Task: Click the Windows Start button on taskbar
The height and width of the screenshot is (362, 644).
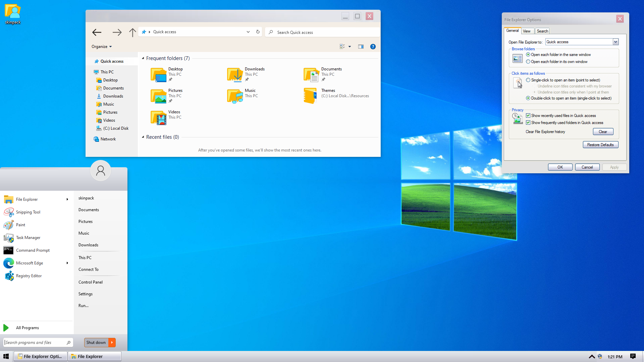Action: [x=6, y=356]
